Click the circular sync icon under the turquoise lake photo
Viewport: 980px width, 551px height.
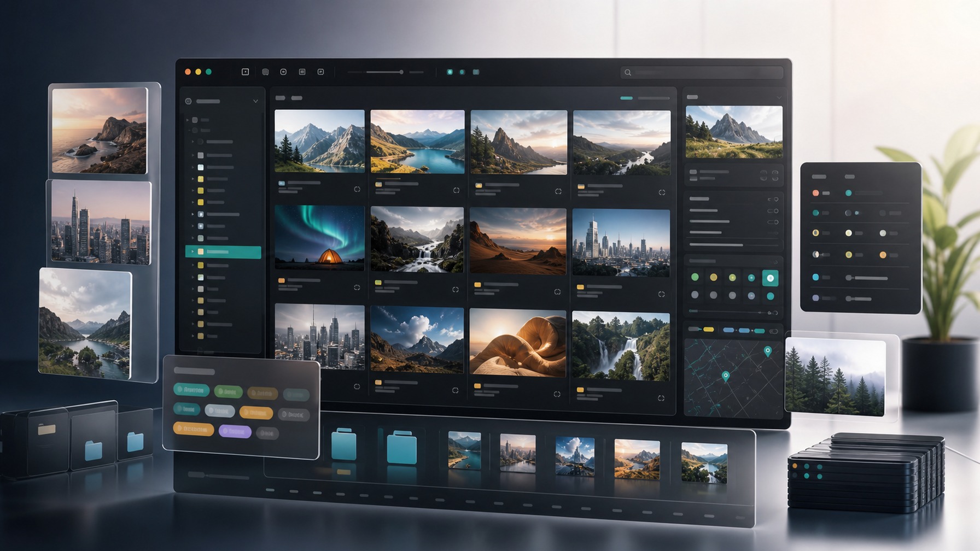(456, 190)
